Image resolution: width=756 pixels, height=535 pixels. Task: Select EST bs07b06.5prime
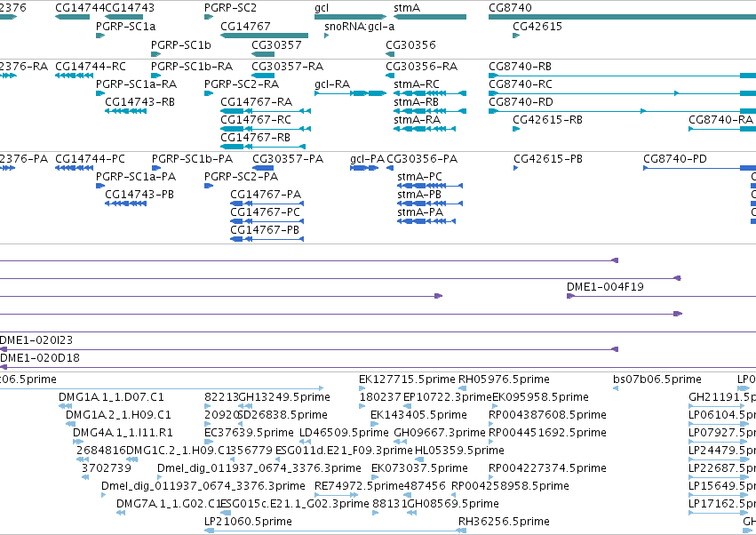[x=616, y=388]
